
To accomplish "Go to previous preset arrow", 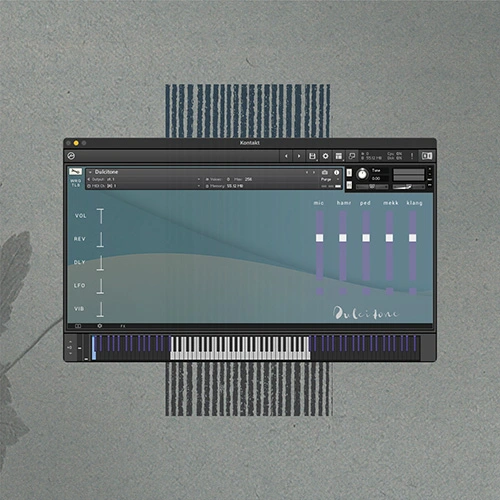I will (x=307, y=172).
